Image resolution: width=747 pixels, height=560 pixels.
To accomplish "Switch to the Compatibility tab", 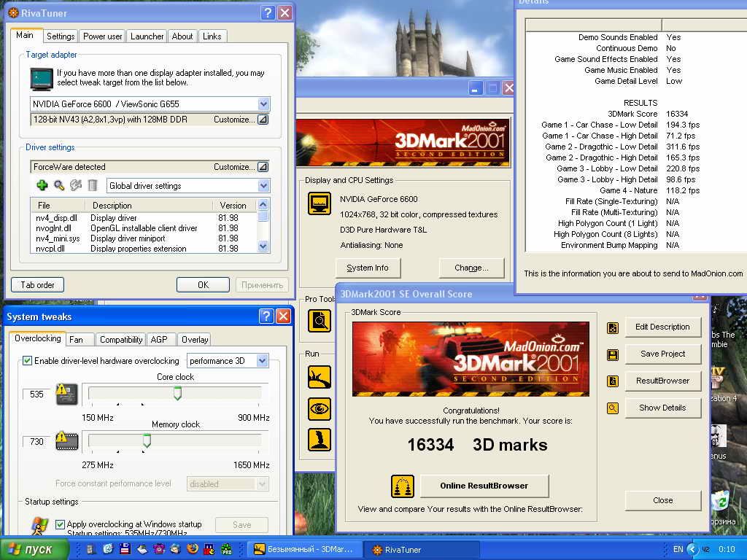I will point(121,340).
